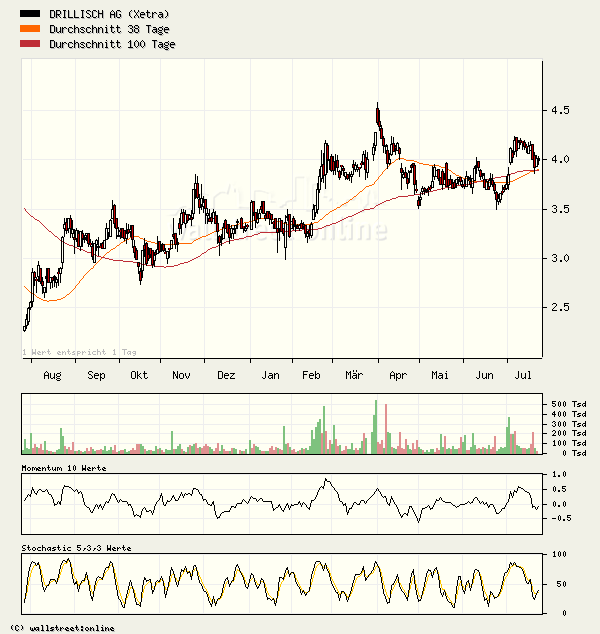Click the 'Aug' month label
Image resolution: width=600 pixels, height=634 pixels.
point(52,376)
